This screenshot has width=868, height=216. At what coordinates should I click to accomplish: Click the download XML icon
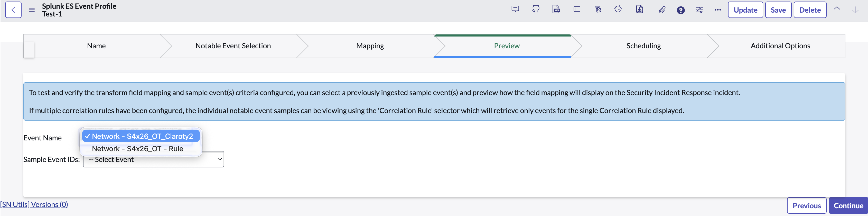coord(640,10)
